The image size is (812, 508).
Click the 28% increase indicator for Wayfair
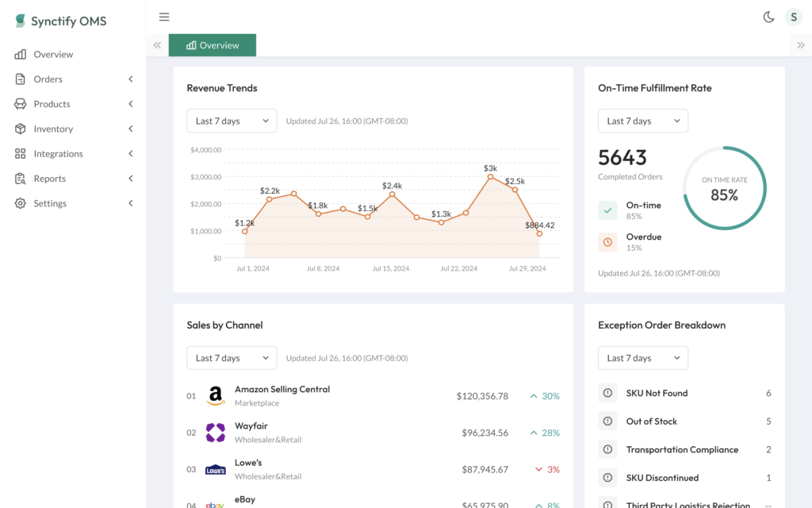click(545, 433)
